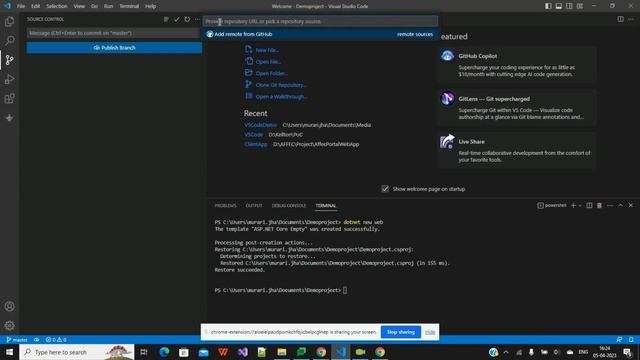Viewport: 640px width, 360px height.
Task: Split the editor to the right
Action: coord(620,19)
